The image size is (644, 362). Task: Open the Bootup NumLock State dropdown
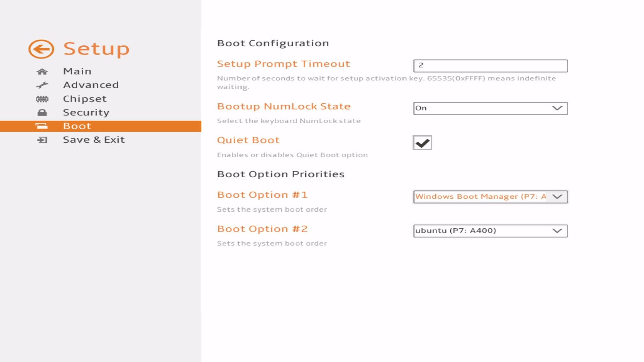[x=490, y=108]
